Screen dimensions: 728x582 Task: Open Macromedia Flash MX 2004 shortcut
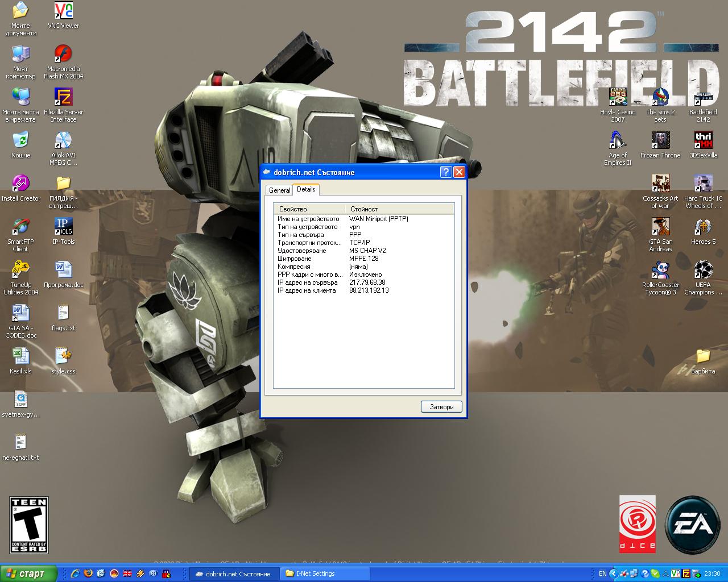click(x=63, y=63)
